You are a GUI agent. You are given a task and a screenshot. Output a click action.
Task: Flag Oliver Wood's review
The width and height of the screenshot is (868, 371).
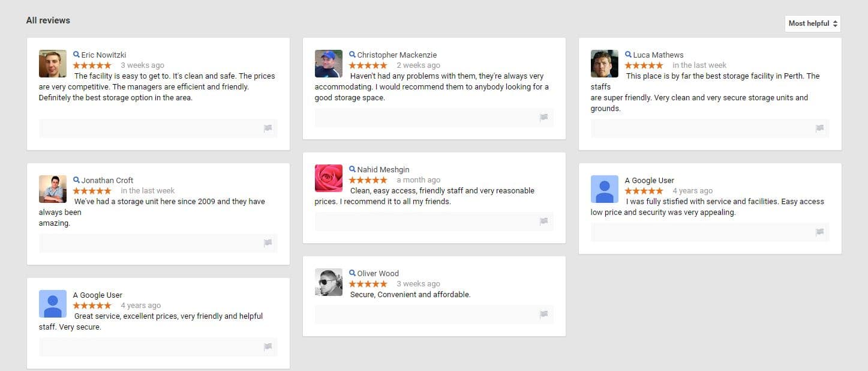(x=544, y=314)
